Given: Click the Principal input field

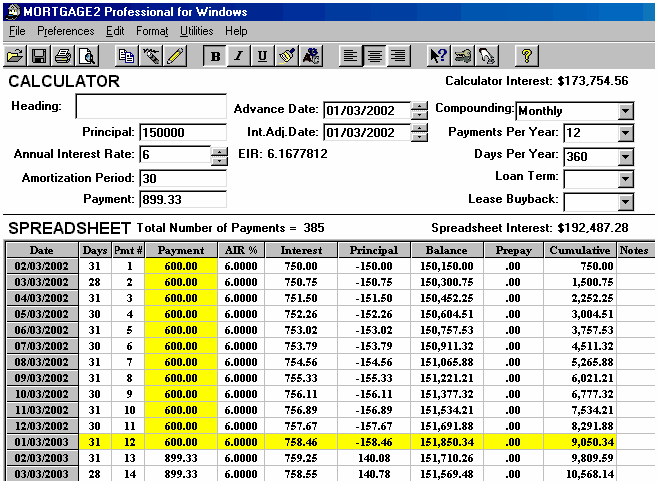Looking at the screenshot, I should point(182,133).
